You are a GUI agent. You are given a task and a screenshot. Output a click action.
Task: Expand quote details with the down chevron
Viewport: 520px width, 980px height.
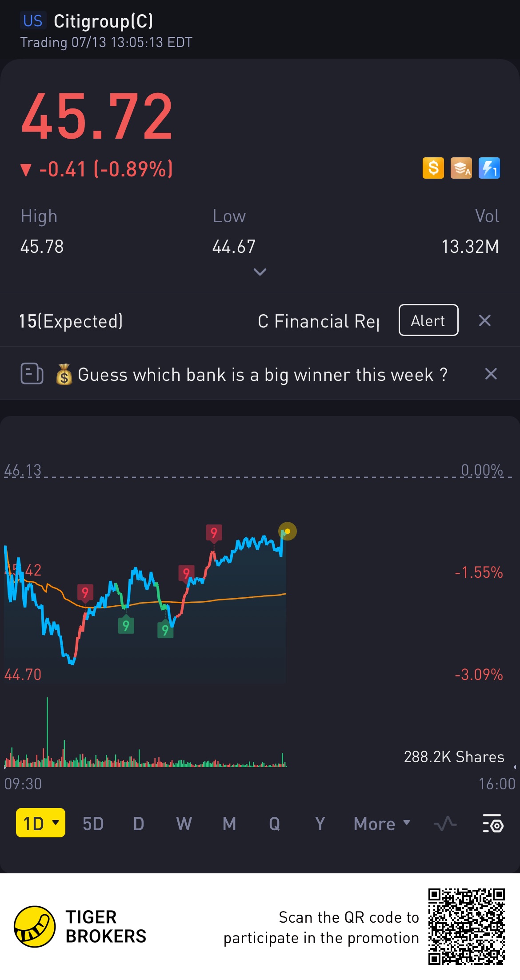point(260,272)
